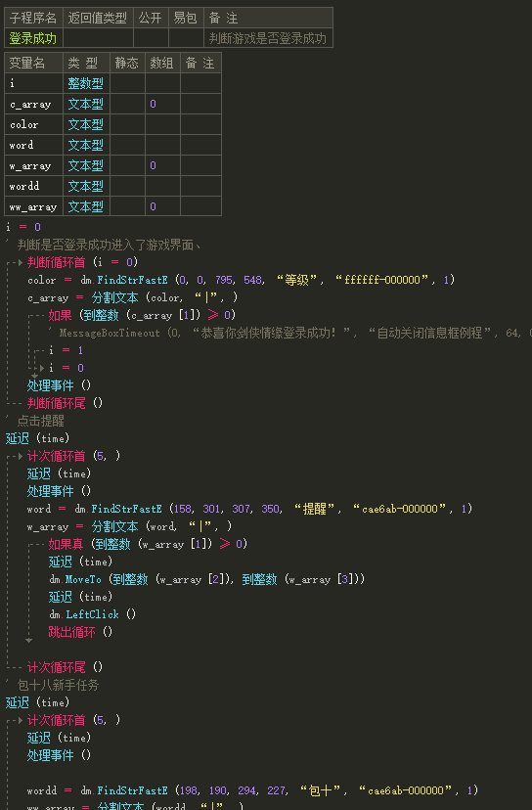Click the array value 0 of w_array
Viewport: 532px width, 810px height.
pyautogui.click(x=153, y=165)
